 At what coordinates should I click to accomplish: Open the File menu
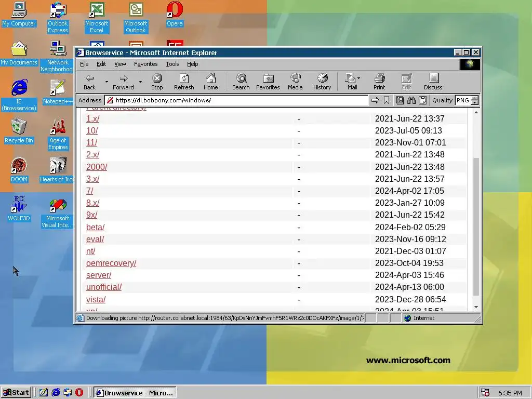click(84, 64)
